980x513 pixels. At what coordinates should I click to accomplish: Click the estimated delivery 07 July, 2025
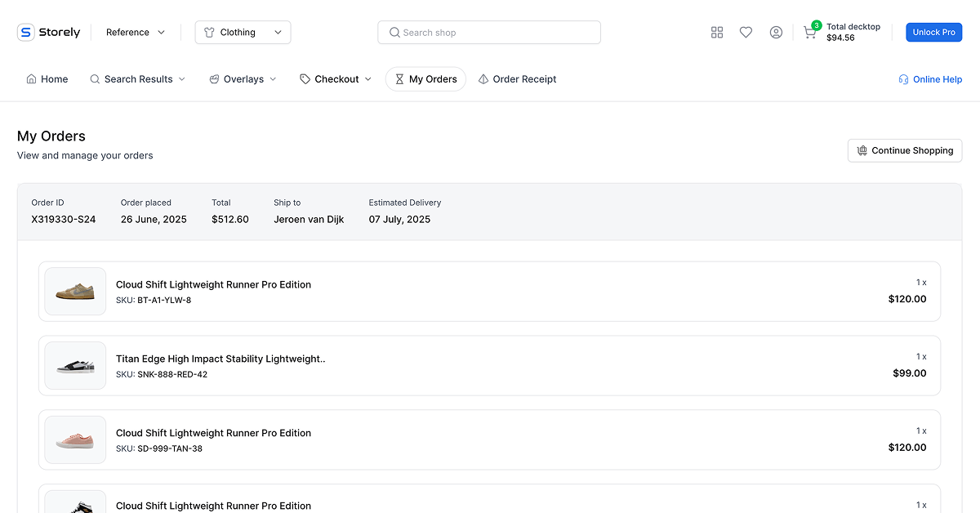point(399,219)
